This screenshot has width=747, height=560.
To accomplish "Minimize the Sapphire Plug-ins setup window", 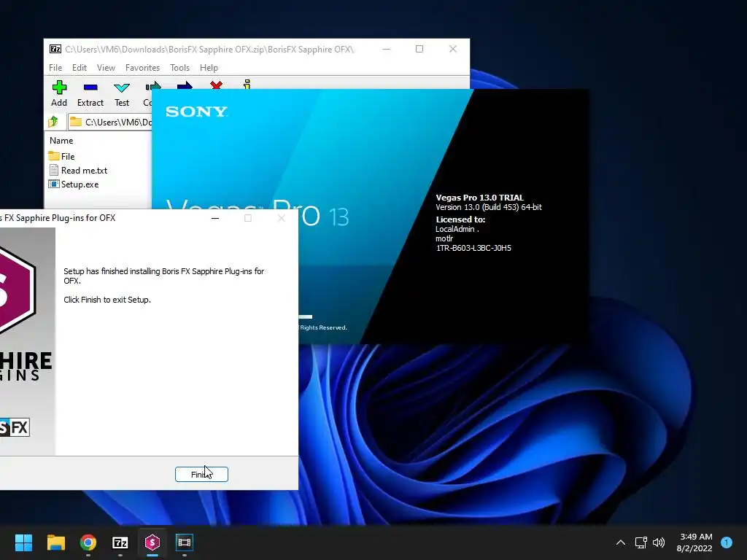I will pos(215,218).
